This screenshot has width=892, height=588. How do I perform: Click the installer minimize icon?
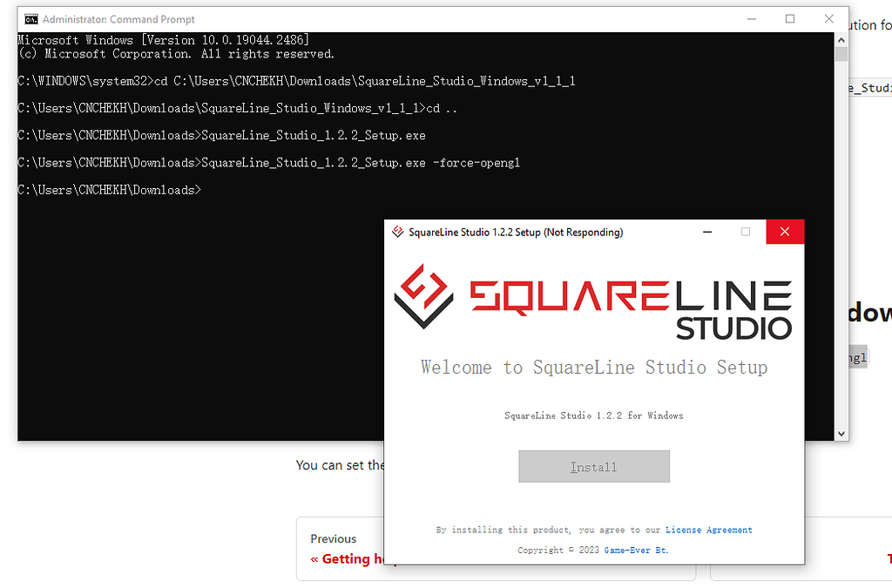pos(707,231)
